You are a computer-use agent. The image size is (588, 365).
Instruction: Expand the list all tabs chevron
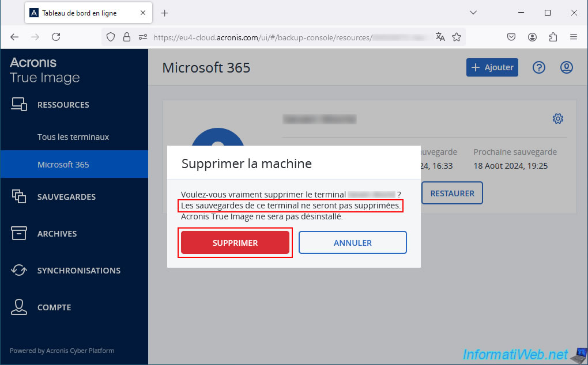(x=473, y=13)
